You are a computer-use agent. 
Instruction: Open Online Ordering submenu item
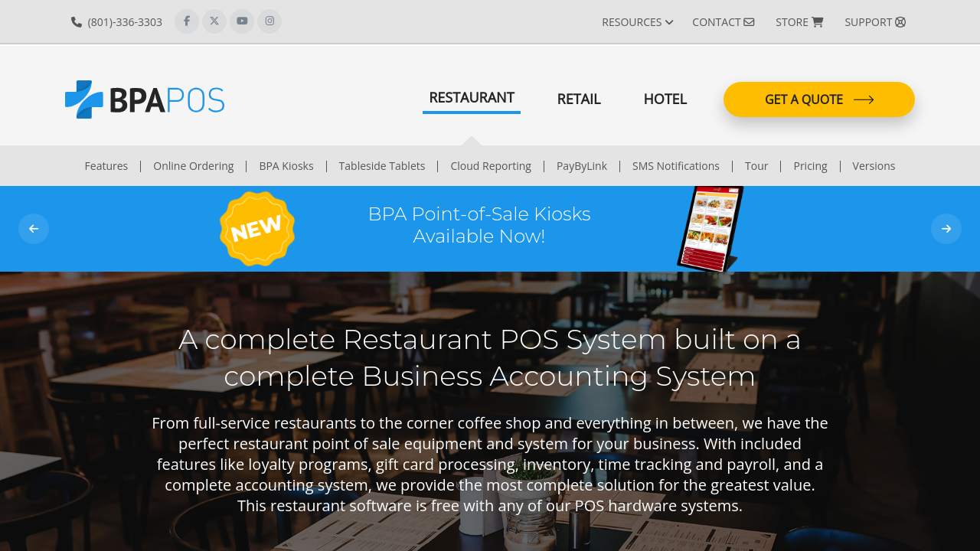194,166
